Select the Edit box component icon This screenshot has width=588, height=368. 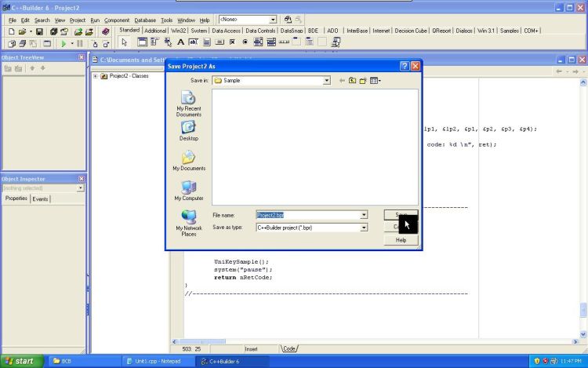click(x=193, y=42)
